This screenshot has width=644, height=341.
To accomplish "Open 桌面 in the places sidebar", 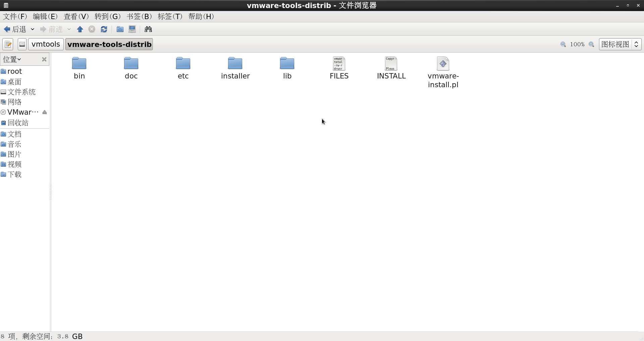I will pos(25,82).
